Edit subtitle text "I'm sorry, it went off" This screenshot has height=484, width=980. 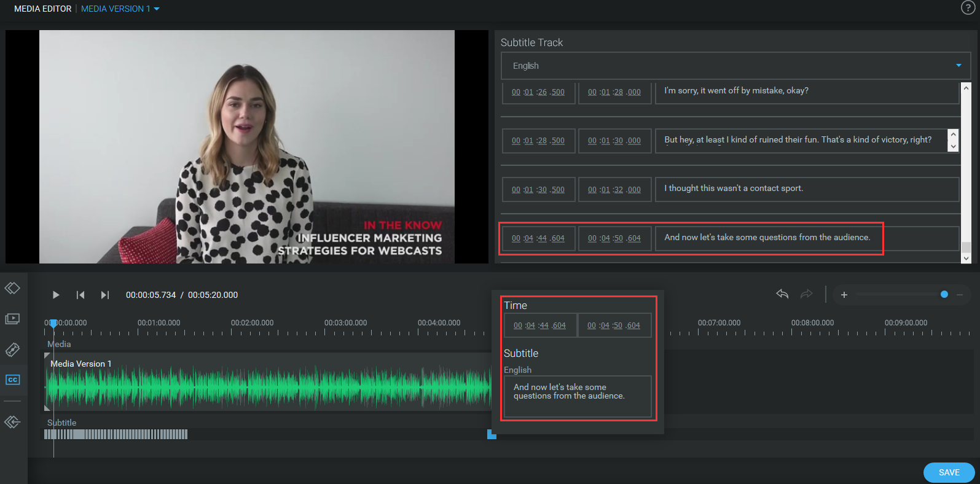pyautogui.click(x=807, y=92)
